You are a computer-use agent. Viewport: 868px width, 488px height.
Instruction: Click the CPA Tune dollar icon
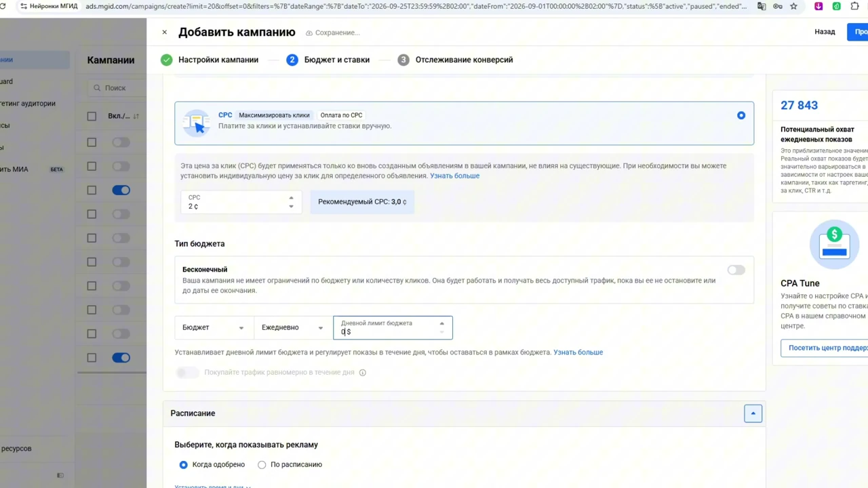834,244
